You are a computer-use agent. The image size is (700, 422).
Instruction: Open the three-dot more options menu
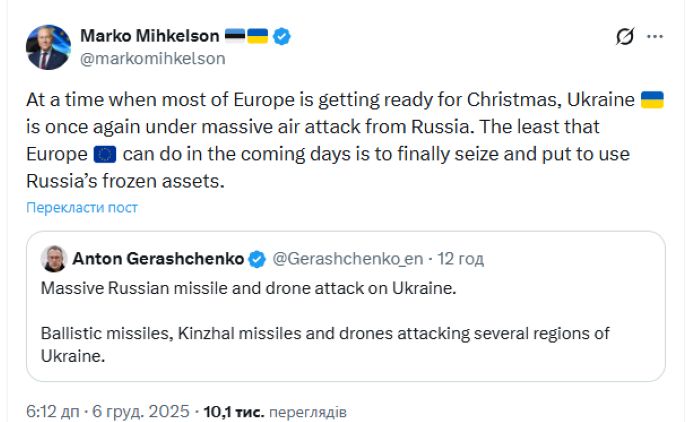coord(655,37)
